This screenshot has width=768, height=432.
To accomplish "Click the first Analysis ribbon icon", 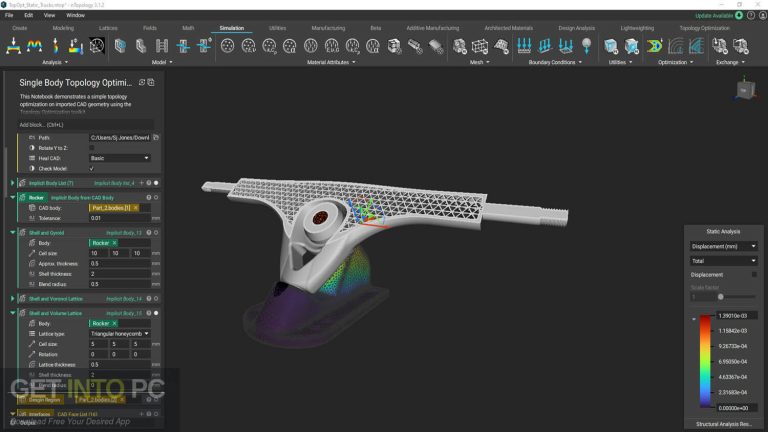I will (x=13, y=46).
